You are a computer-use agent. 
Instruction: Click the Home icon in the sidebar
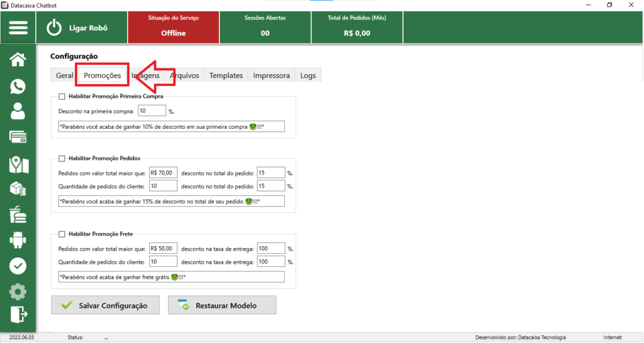point(18,60)
